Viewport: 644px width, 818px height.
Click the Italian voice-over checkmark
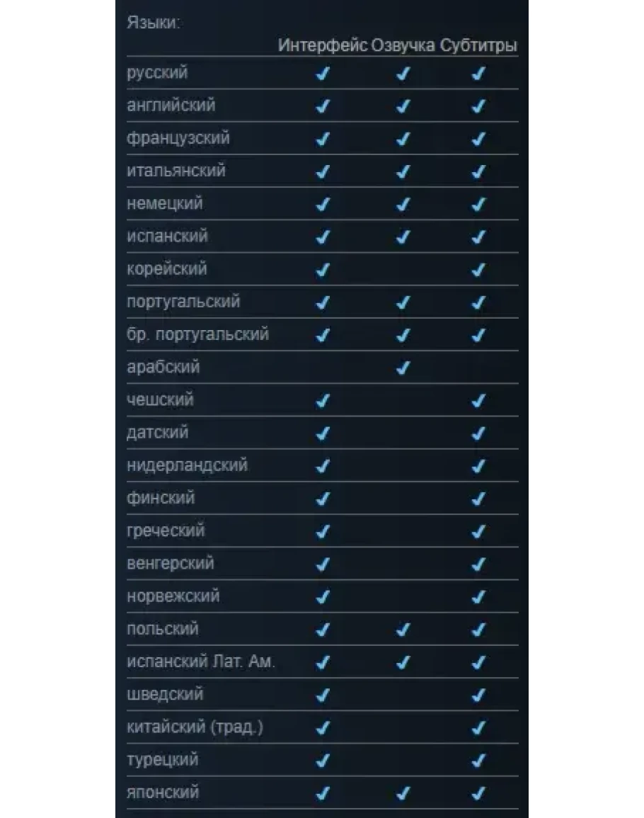tap(403, 171)
